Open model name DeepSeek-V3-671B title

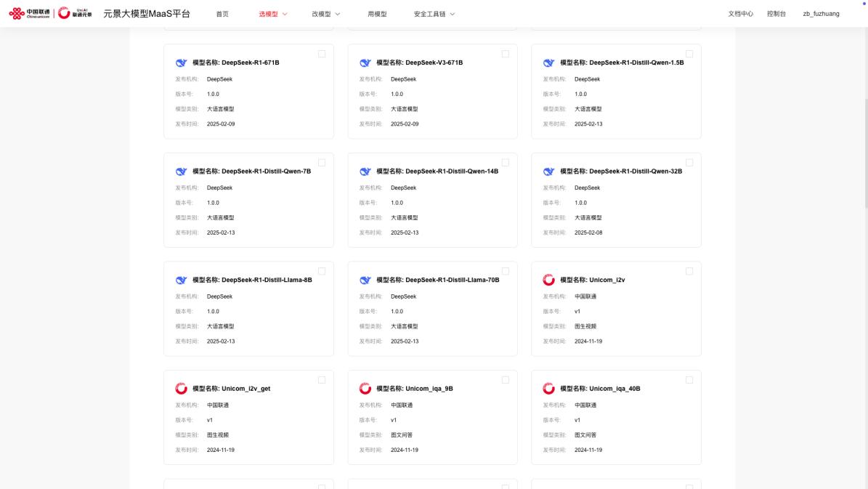[x=420, y=62]
